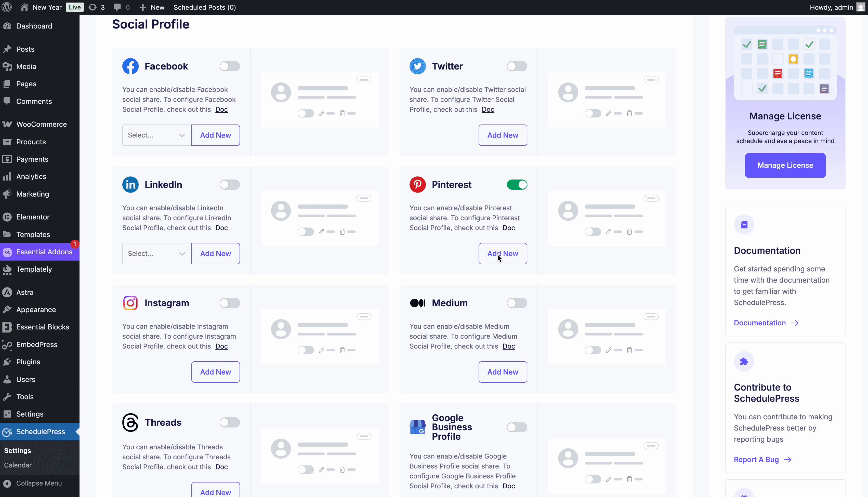This screenshot has width=868, height=497.
Task: Enable the Twitter social share toggle
Action: [x=517, y=66]
